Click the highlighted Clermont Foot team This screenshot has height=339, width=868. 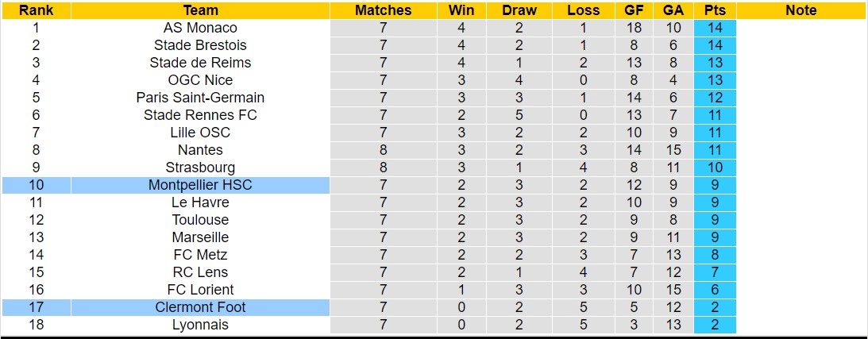[x=200, y=307]
